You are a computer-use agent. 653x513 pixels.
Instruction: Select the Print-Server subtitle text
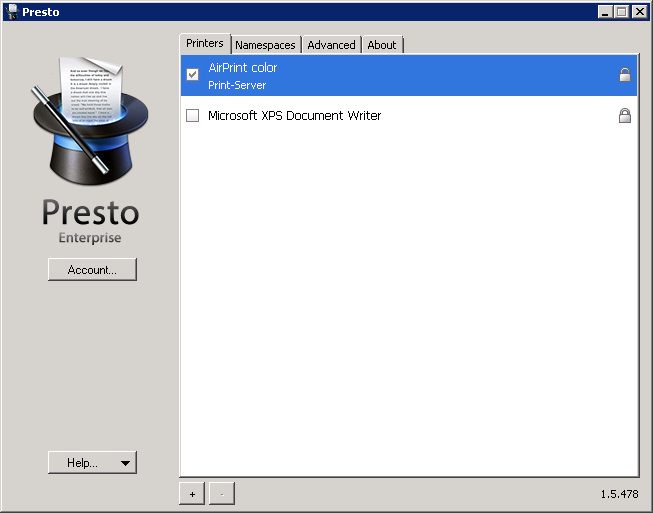(237, 85)
